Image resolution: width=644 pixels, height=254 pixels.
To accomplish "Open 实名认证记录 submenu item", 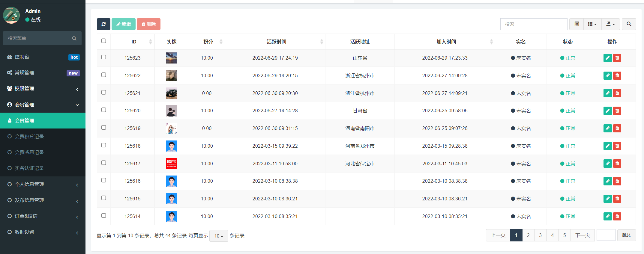I will click(43, 168).
